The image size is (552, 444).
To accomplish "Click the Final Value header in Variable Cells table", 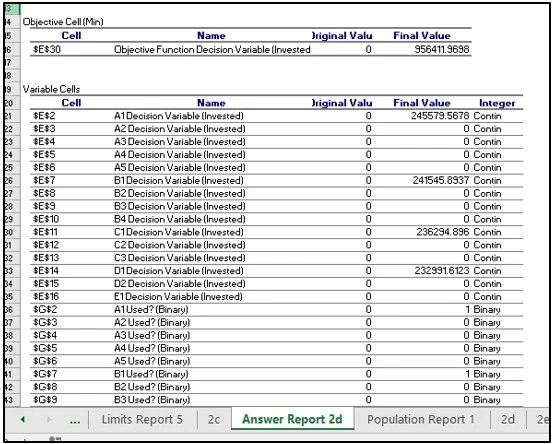I will (422, 103).
